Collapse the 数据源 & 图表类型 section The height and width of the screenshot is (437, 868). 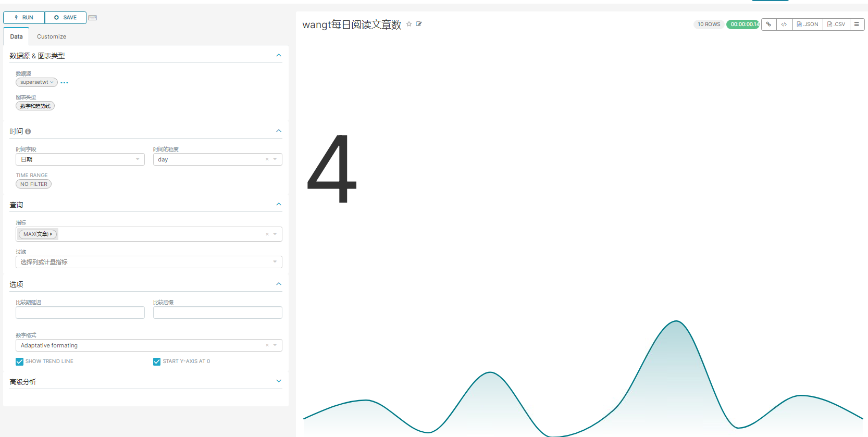279,55
